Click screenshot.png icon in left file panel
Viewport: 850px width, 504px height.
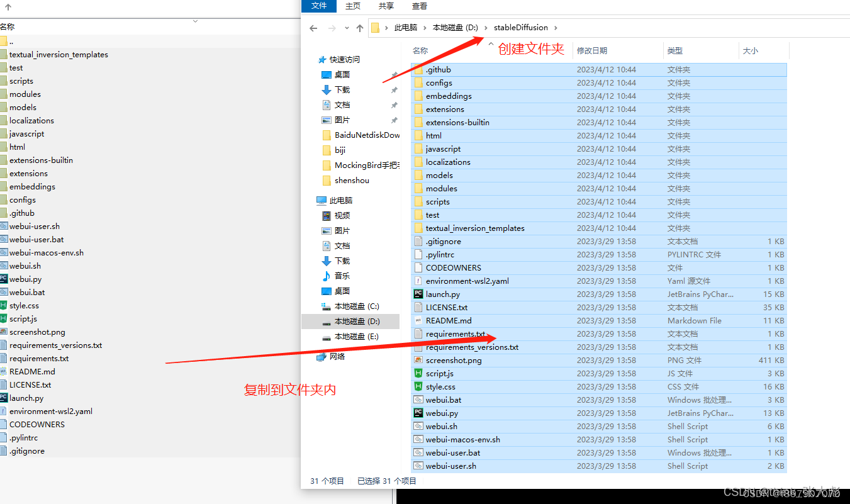tap(3, 332)
